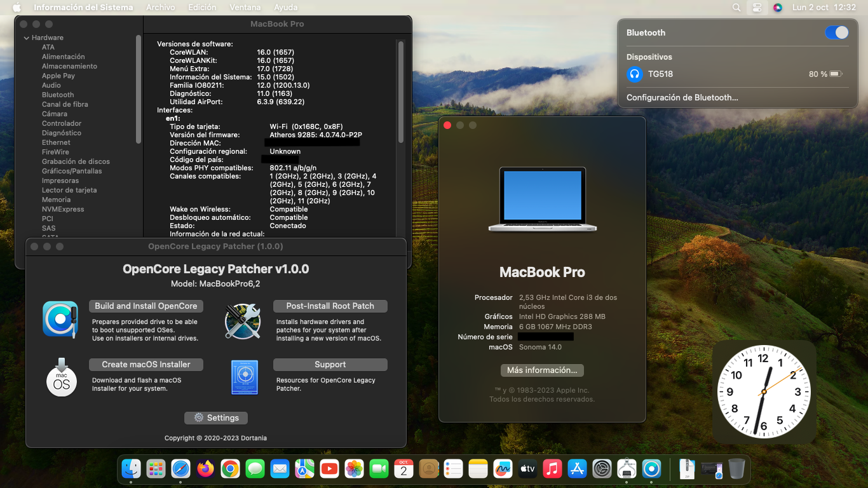Open the Información del Sistema menu
The width and height of the screenshot is (868, 488).
pos(83,8)
